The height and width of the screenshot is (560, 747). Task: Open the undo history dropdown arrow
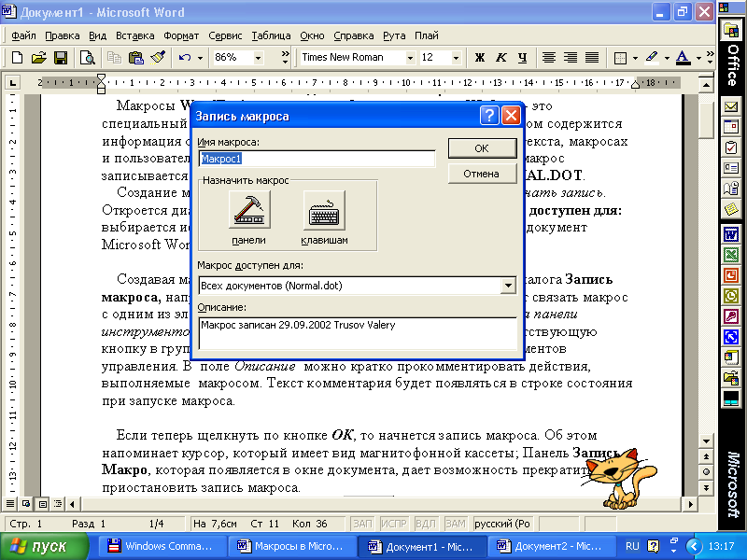pos(200,58)
